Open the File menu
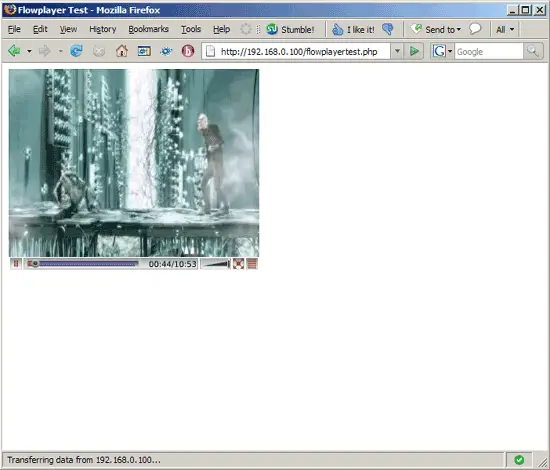550x470 pixels. pyautogui.click(x=14, y=29)
